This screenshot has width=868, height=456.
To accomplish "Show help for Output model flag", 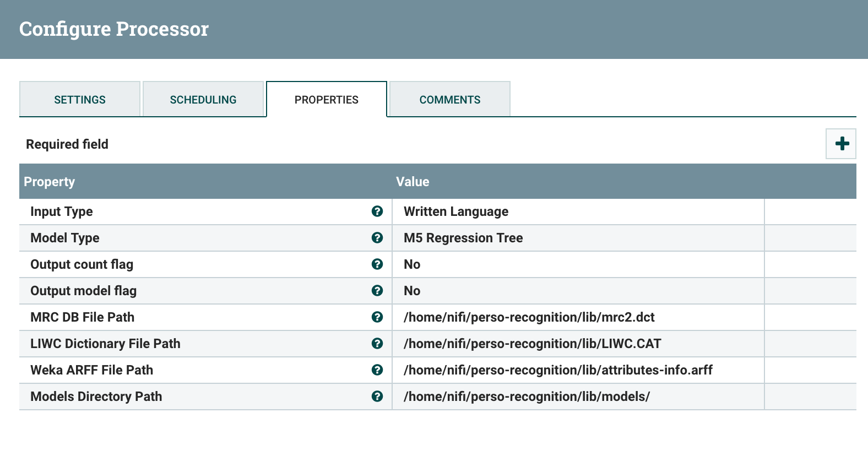I will coord(377,291).
